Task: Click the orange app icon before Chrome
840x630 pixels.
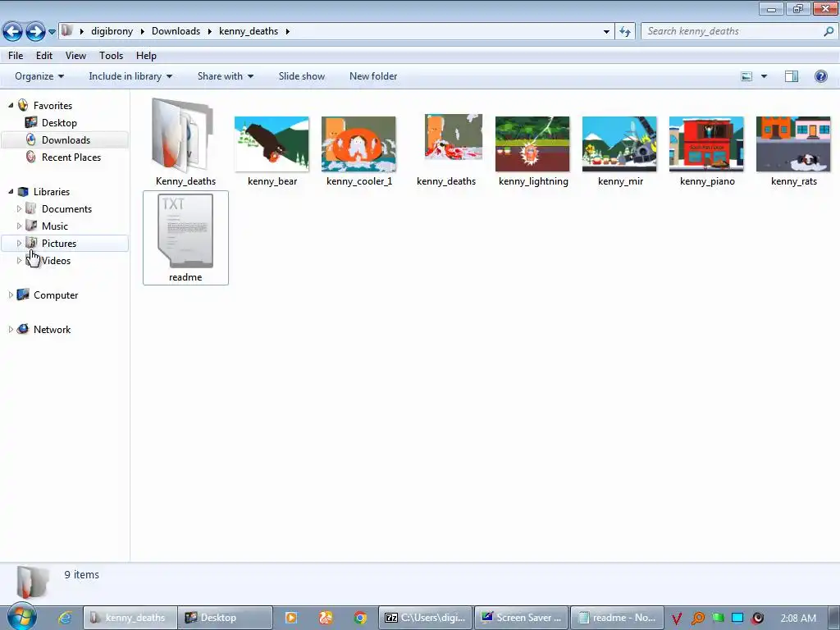Action: (x=326, y=618)
